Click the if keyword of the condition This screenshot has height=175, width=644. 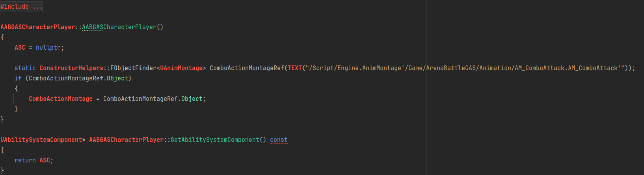(x=18, y=78)
